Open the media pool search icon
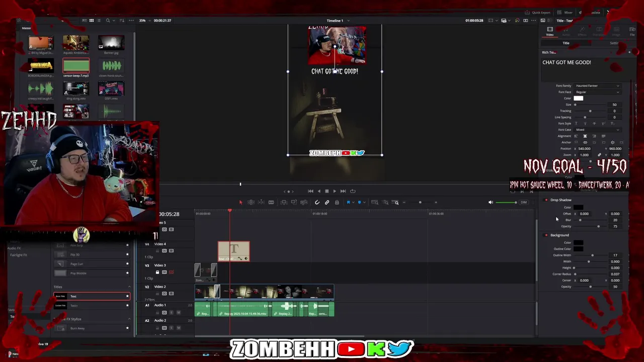This screenshot has width=644, height=362. click(x=108, y=20)
